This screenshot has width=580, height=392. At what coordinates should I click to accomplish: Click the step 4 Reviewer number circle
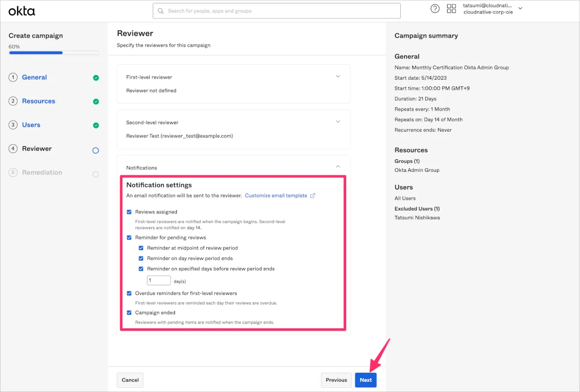pos(13,149)
